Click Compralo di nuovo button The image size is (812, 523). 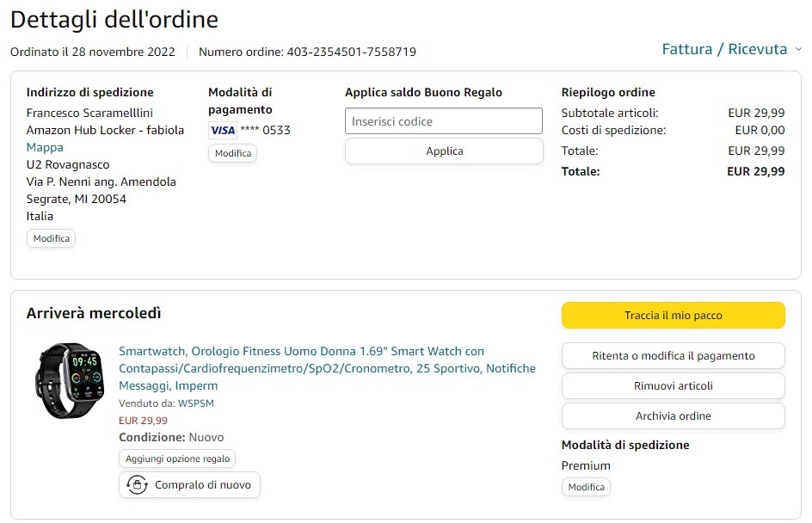(189, 485)
